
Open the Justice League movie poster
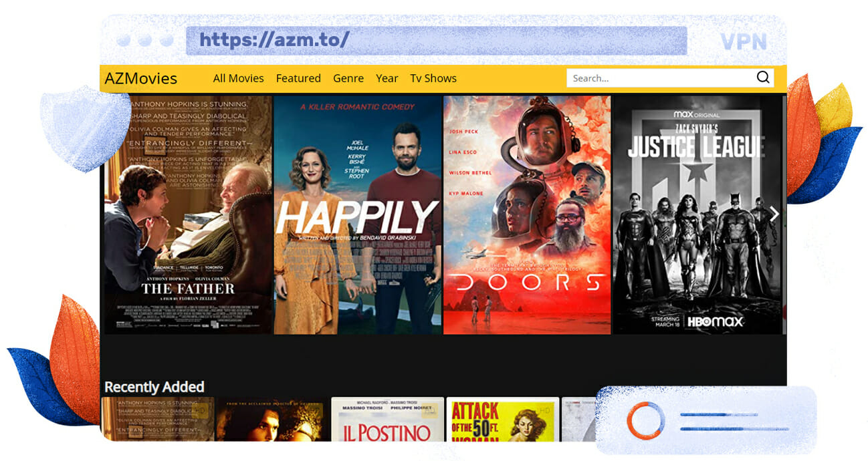697,214
